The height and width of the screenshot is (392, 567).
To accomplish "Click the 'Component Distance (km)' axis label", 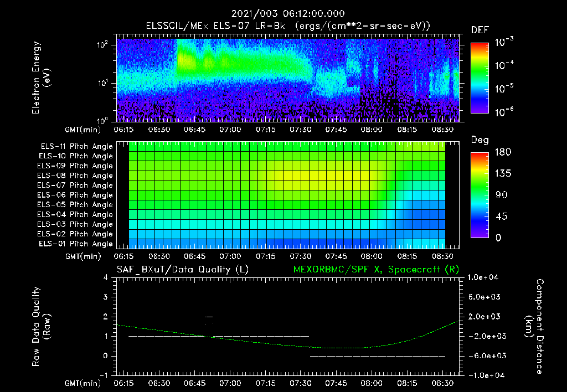I will point(534,327).
